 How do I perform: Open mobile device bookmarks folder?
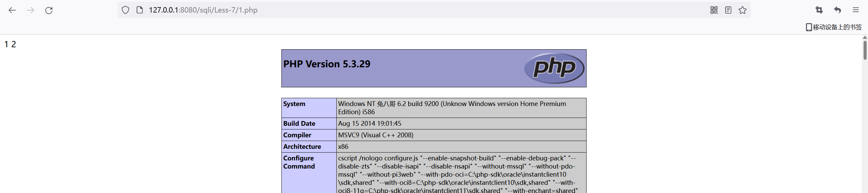click(x=834, y=27)
